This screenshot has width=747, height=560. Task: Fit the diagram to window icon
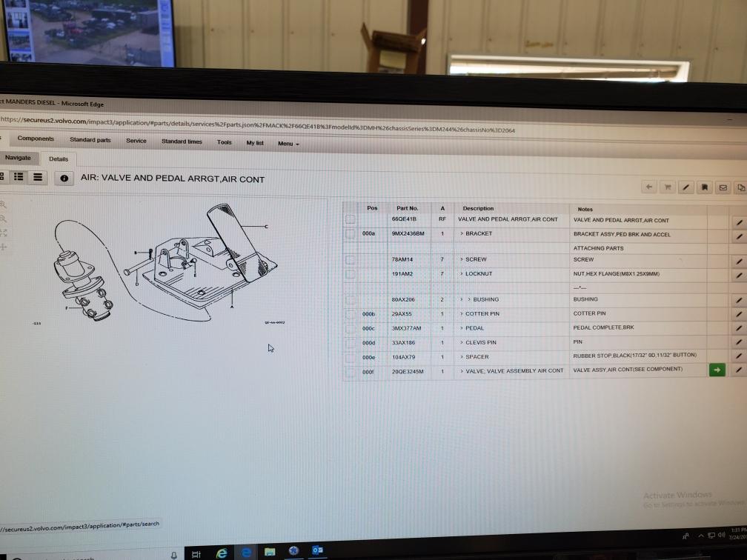[x=3, y=233]
